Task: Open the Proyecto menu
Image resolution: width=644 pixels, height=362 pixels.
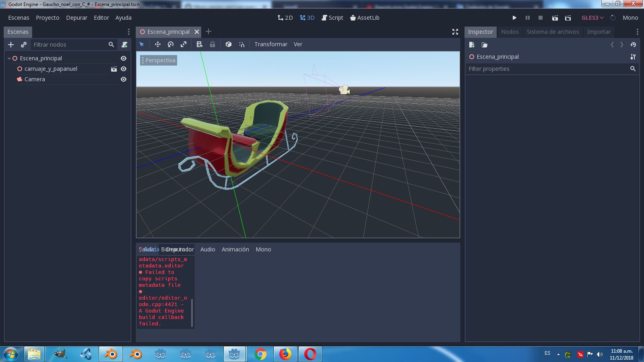Action: click(x=47, y=18)
